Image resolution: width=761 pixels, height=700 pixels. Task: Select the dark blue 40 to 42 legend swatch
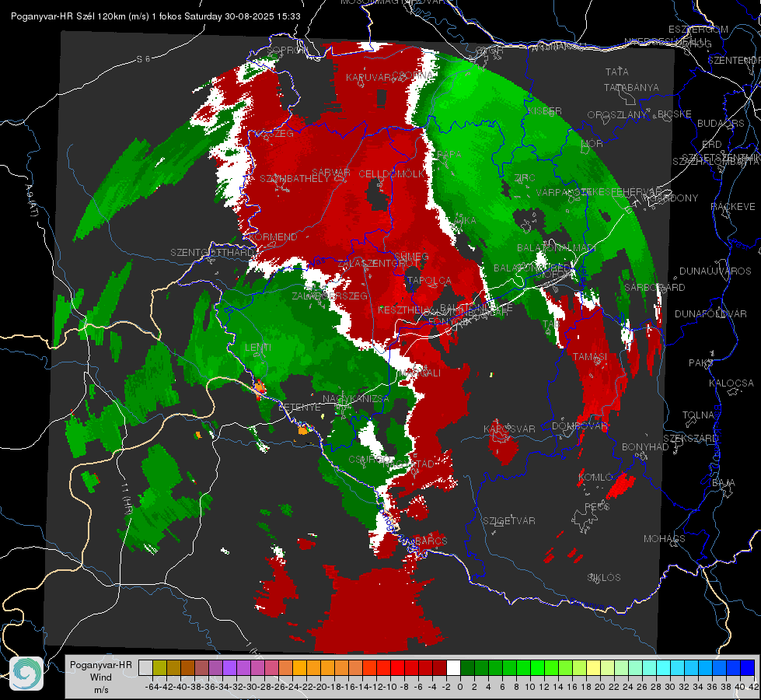[748, 667]
